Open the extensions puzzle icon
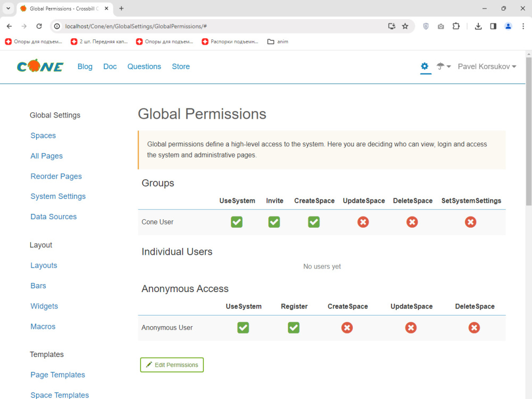Viewport: 532px width, 399px height. tap(456, 26)
